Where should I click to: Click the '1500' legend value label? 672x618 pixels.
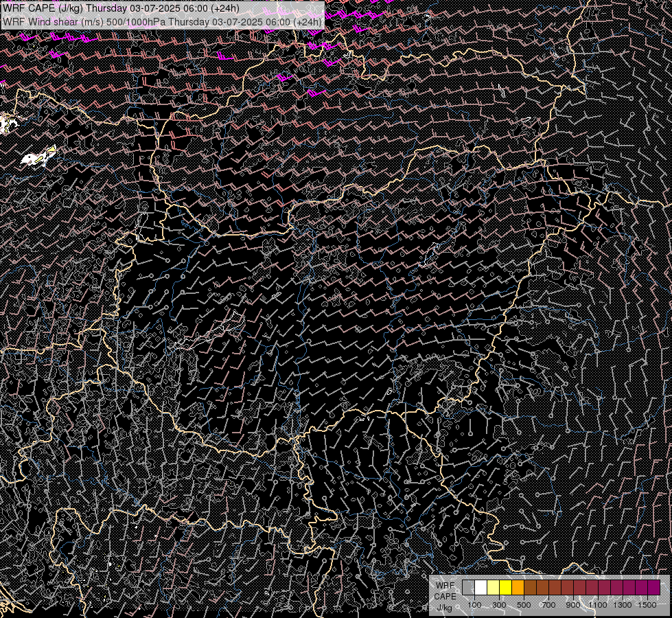647,605
